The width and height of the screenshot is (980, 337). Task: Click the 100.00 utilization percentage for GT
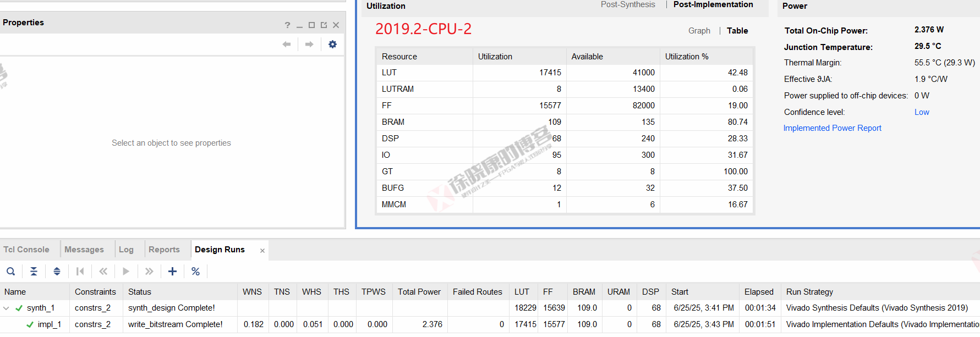click(x=736, y=172)
